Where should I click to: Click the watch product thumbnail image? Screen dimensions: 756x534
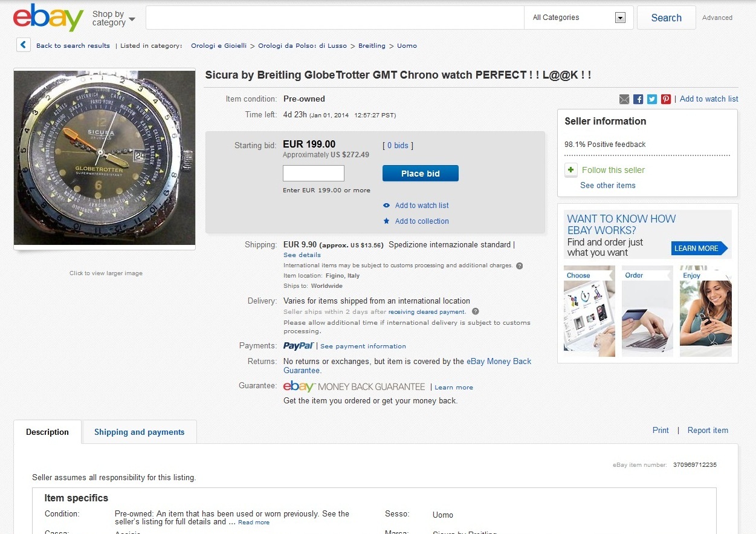point(105,157)
